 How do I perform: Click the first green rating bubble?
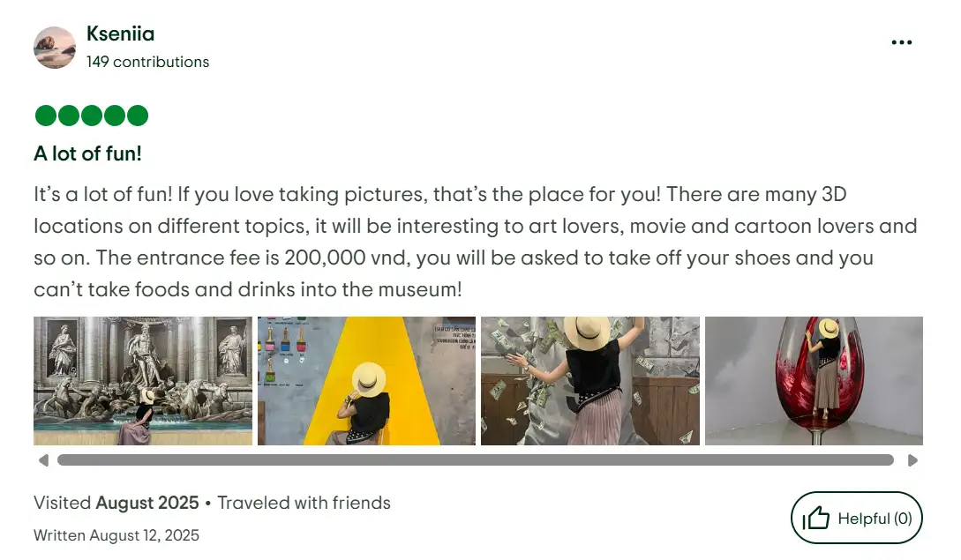click(x=46, y=116)
